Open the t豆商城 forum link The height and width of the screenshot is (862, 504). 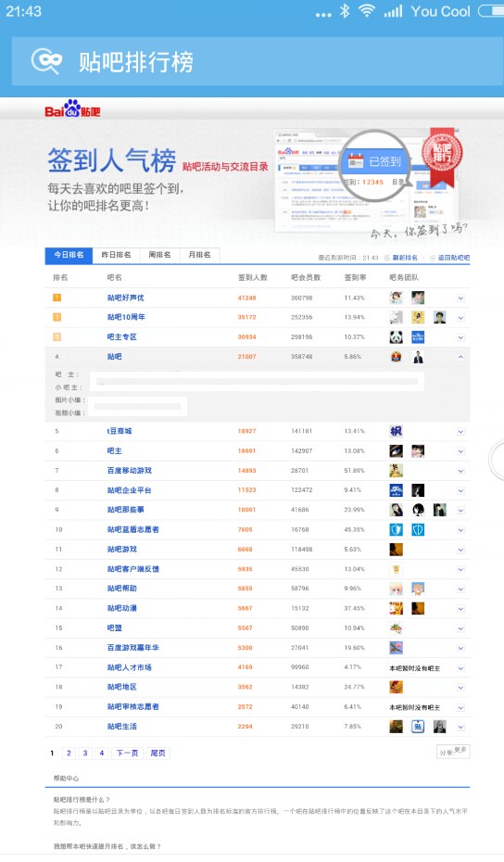click(x=120, y=431)
